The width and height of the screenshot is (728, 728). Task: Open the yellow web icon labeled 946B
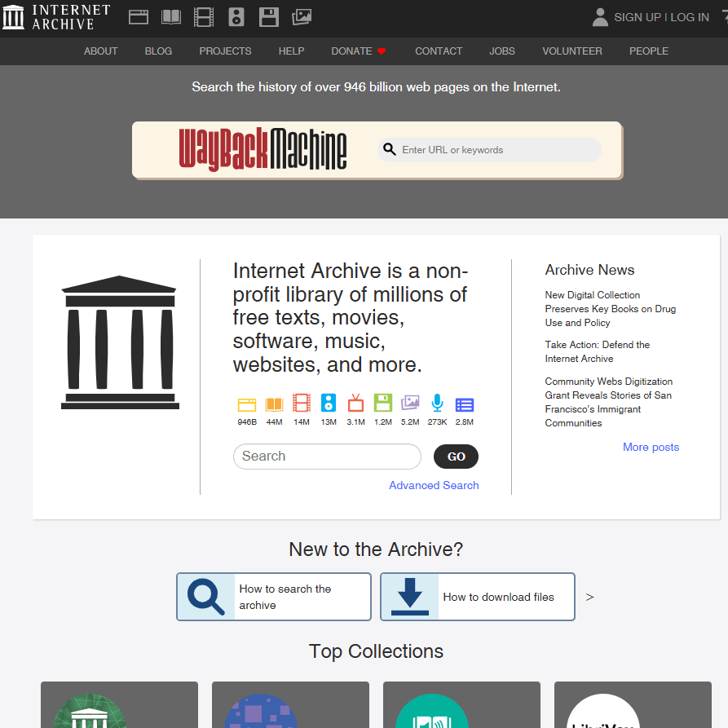click(x=247, y=405)
